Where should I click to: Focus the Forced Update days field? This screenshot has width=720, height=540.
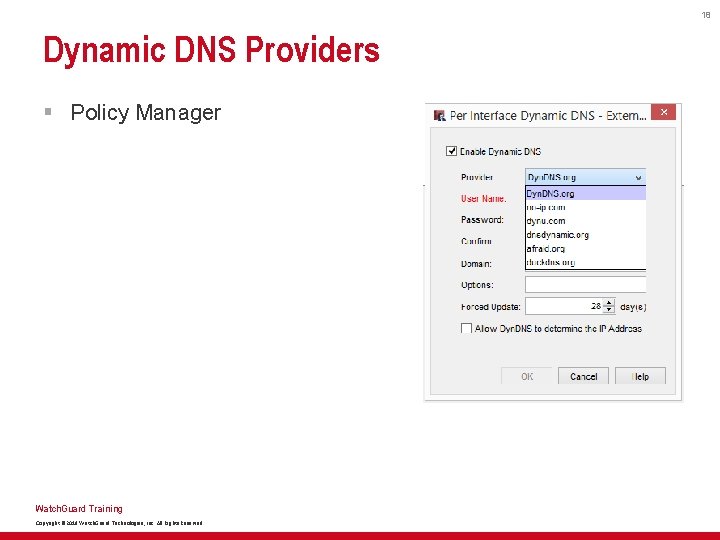point(564,306)
